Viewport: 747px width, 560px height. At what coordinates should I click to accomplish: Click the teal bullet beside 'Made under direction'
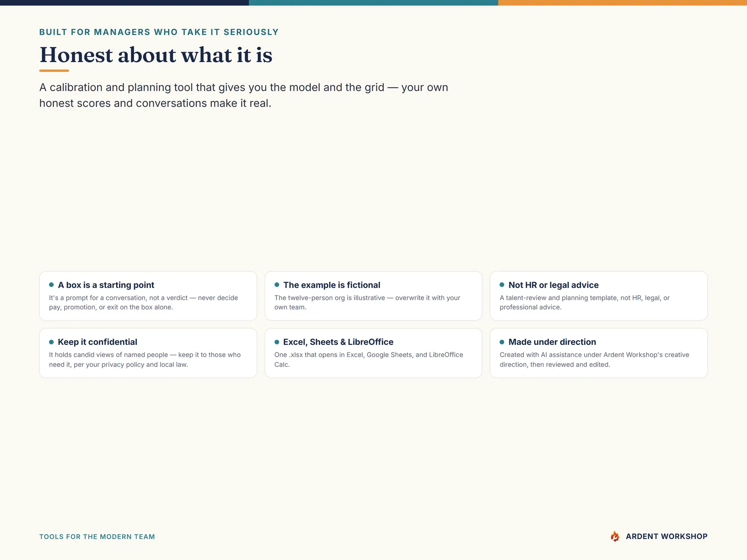[x=502, y=342]
